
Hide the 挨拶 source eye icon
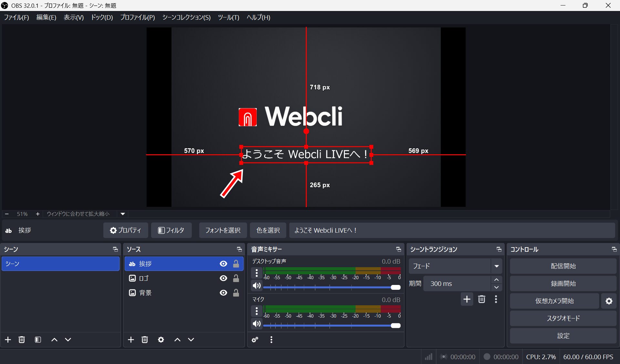click(x=223, y=264)
